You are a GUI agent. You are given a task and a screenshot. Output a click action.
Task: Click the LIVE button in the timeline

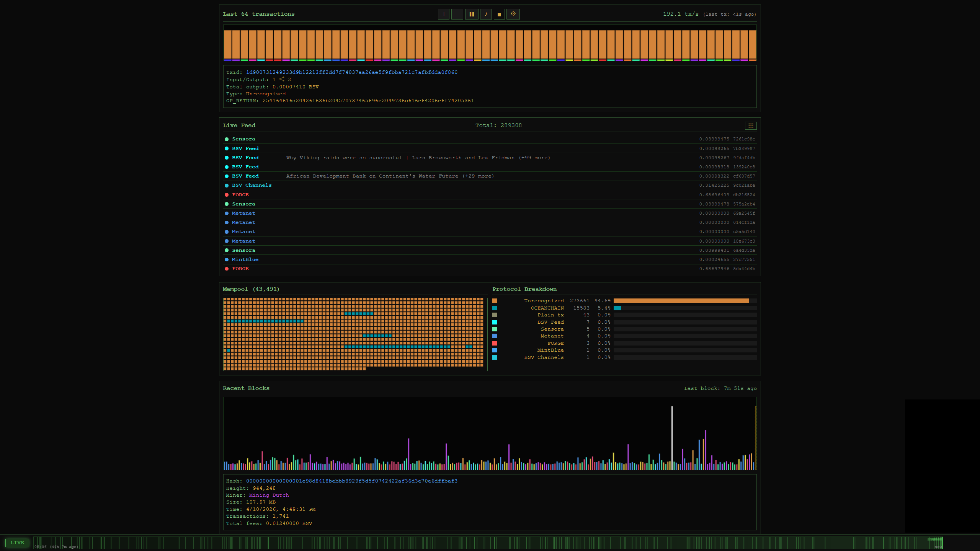pos(17,543)
